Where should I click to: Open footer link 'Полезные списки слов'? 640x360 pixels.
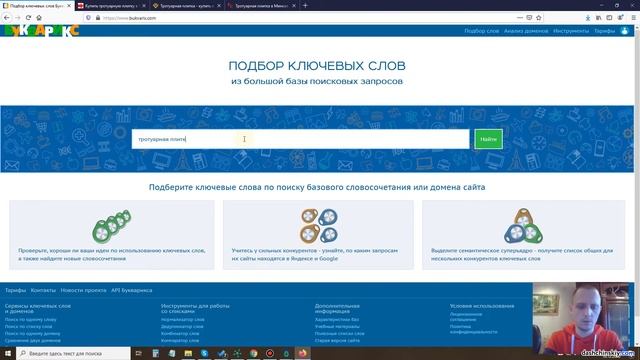(340, 333)
